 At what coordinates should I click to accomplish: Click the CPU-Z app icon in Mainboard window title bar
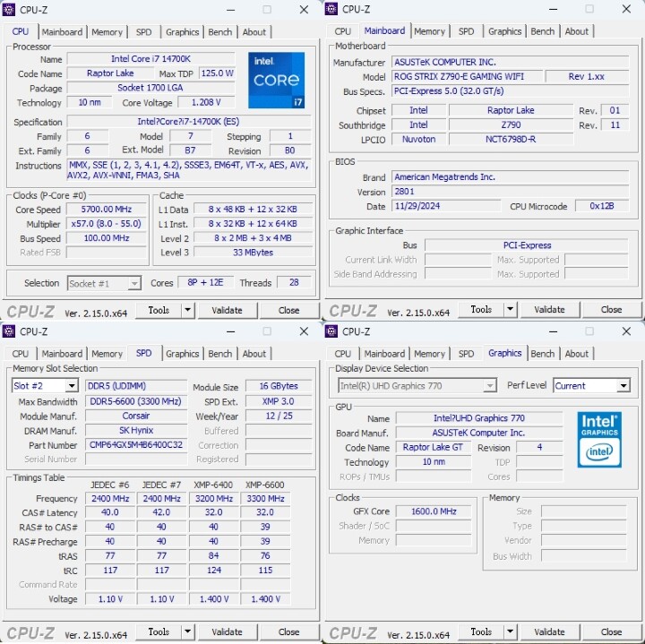[331, 9]
